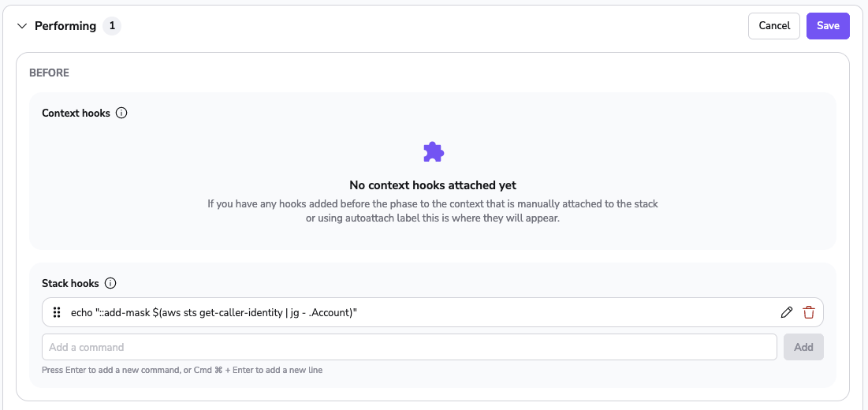Image resolution: width=868 pixels, height=410 pixels.
Task: Click the Stack hooks label
Action: tap(71, 283)
